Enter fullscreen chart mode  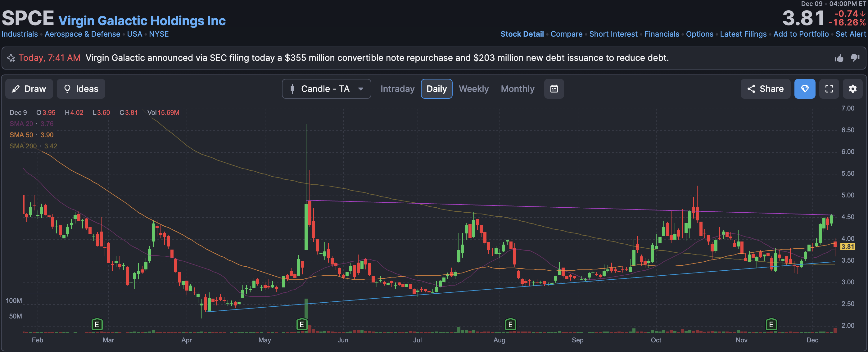pyautogui.click(x=829, y=89)
